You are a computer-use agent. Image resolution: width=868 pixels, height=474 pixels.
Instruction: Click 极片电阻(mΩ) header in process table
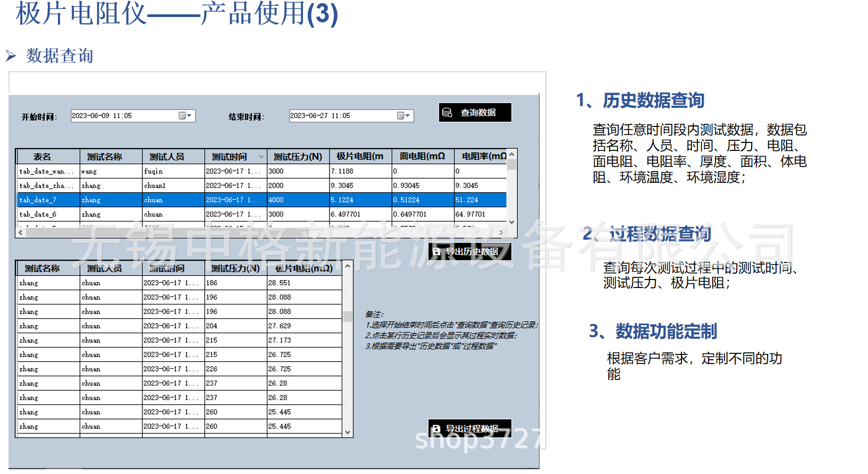point(304,268)
